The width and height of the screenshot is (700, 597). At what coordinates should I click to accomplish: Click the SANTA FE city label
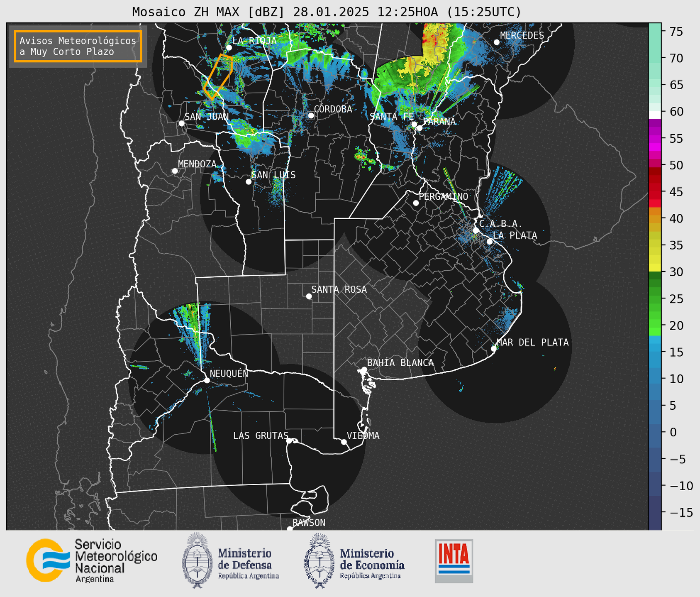(392, 117)
